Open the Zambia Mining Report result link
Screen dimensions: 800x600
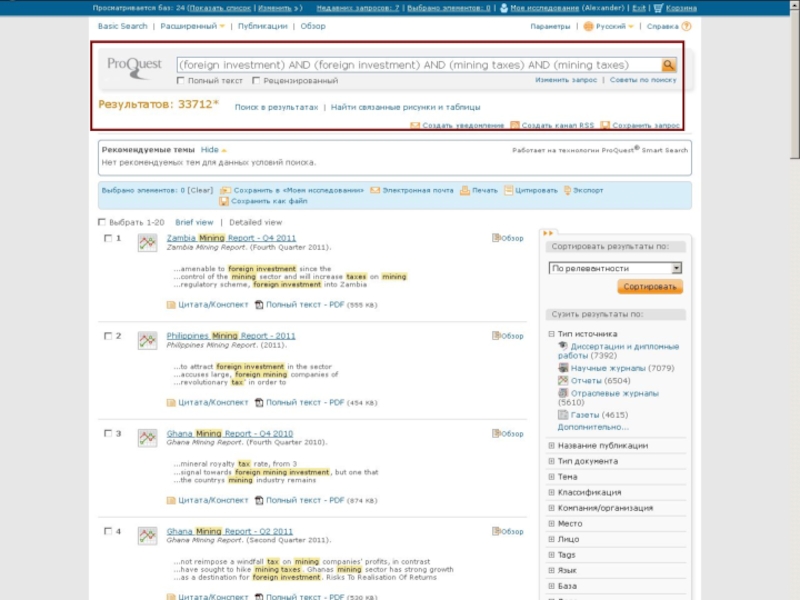231,238
